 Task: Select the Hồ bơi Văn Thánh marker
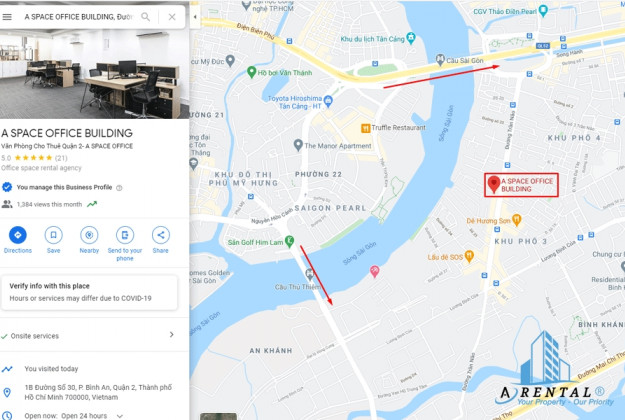point(251,72)
